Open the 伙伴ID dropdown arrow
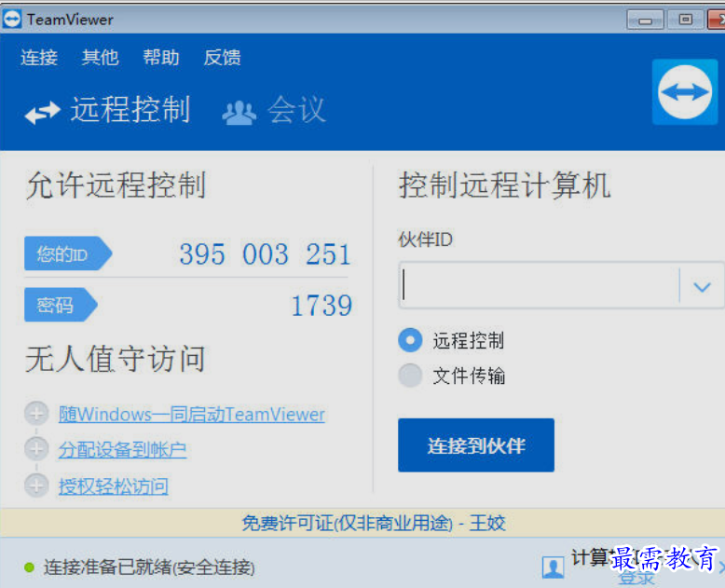Image resolution: width=725 pixels, height=588 pixels. coord(702,287)
